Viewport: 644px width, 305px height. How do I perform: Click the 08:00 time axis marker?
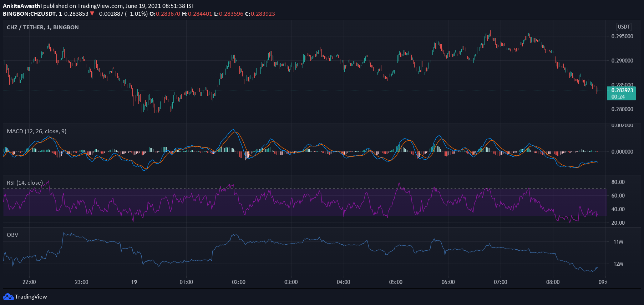[x=553, y=282]
